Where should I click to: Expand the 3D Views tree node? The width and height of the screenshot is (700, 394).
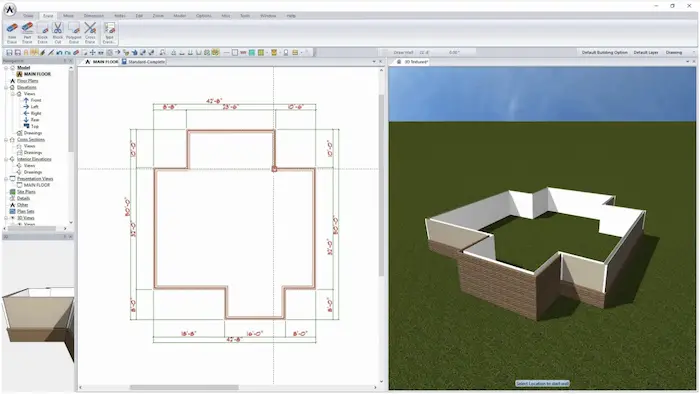click(6, 218)
